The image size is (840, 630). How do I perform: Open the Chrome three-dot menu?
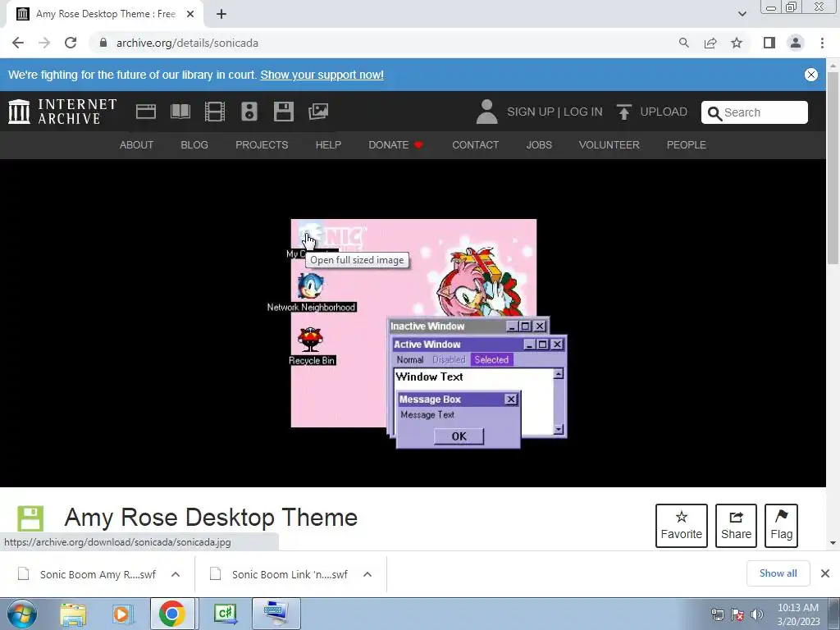(822, 43)
